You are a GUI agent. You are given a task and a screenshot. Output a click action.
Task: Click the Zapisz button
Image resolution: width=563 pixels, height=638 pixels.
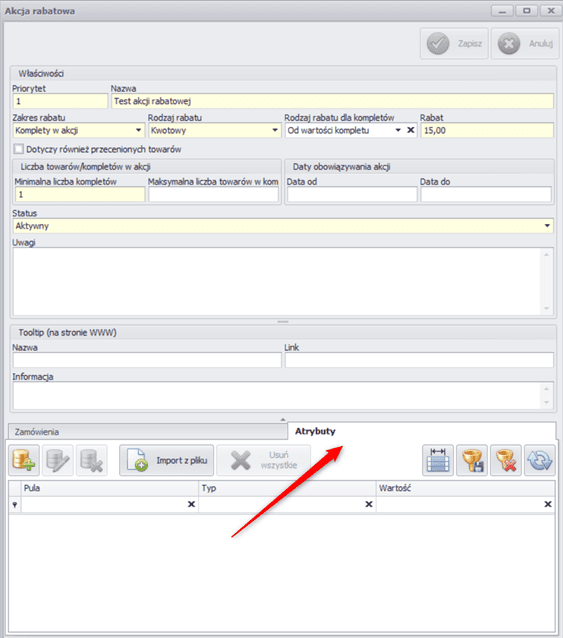[454, 43]
